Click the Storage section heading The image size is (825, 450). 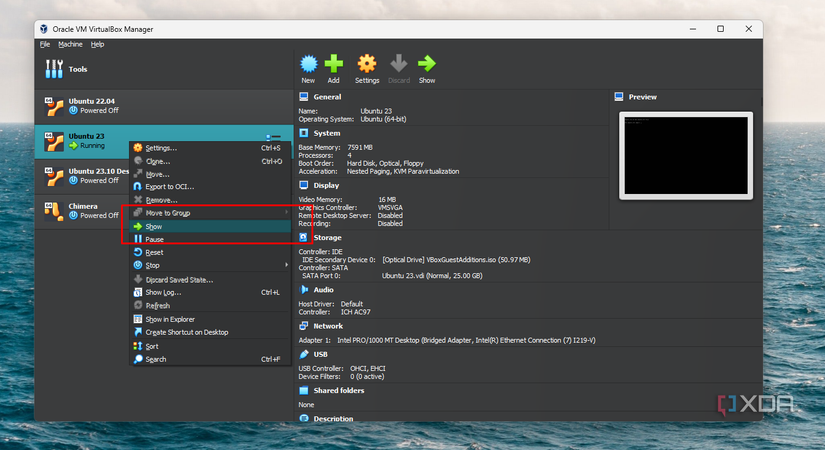click(x=327, y=237)
